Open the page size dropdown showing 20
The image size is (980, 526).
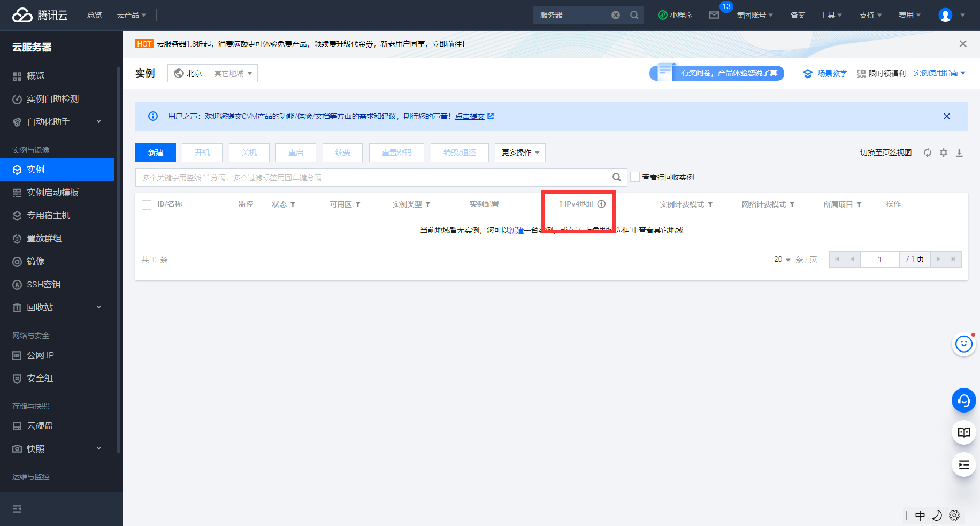coord(782,259)
